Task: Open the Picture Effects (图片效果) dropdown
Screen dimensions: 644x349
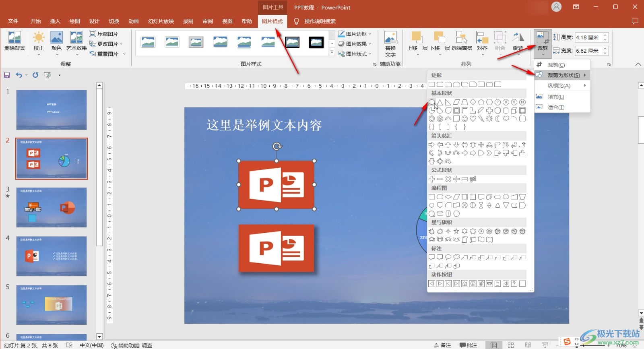Action: click(355, 44)
